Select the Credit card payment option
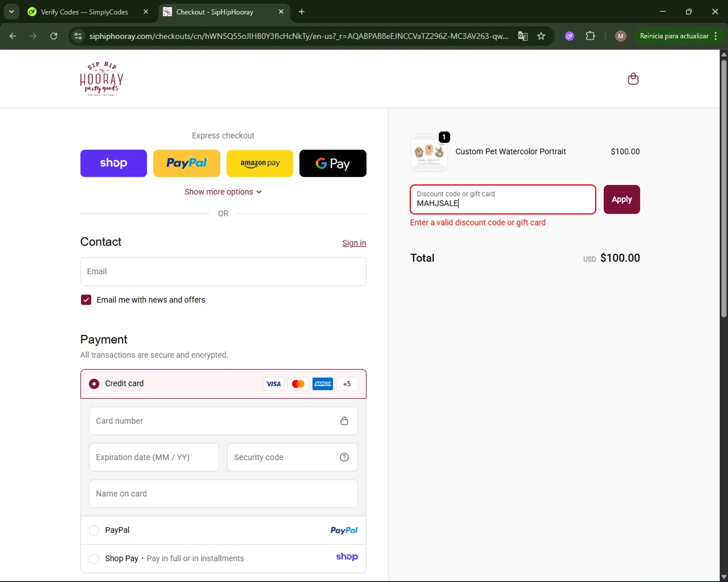Image resolution: width=728 pixels, height=582 pixels. pos(94,384)
